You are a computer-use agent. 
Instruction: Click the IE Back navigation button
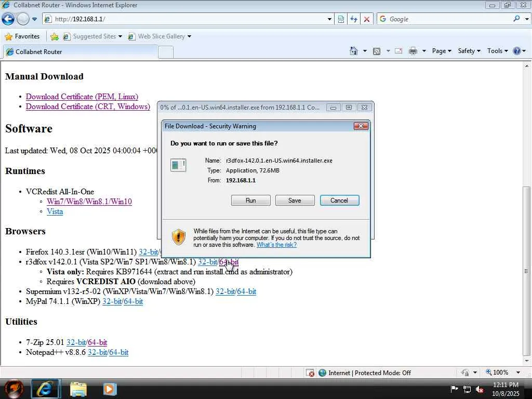tap(8, 19)
